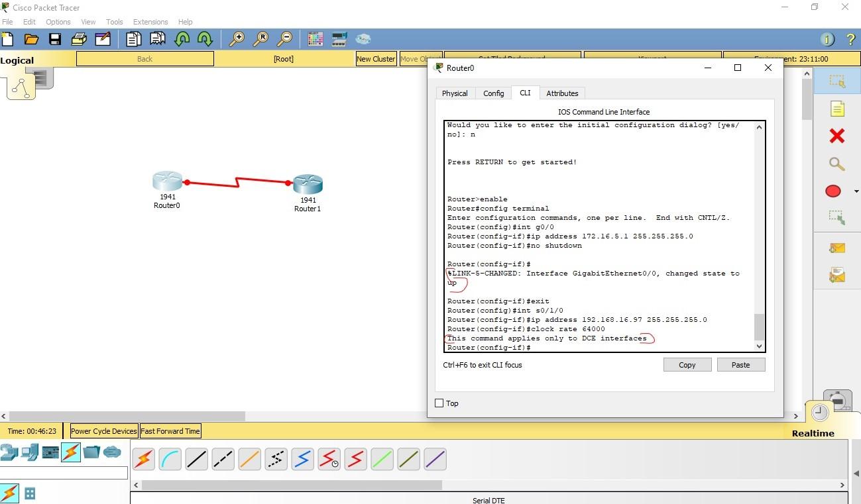Zoom in on the workspace
The height and width of the screenshot is (504, 861).
point(236,39)
